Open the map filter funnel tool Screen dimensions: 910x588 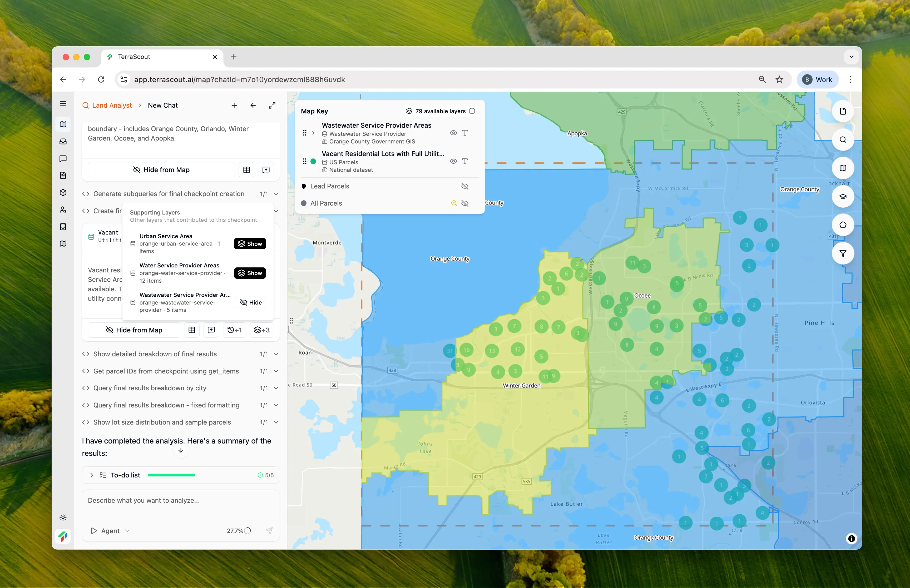842,253
